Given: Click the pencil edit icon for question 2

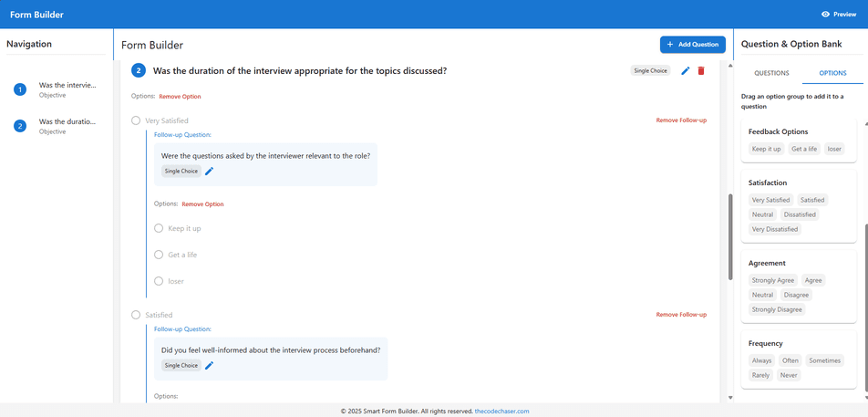Looking at the screenshot, I should [x=686, y=70].
